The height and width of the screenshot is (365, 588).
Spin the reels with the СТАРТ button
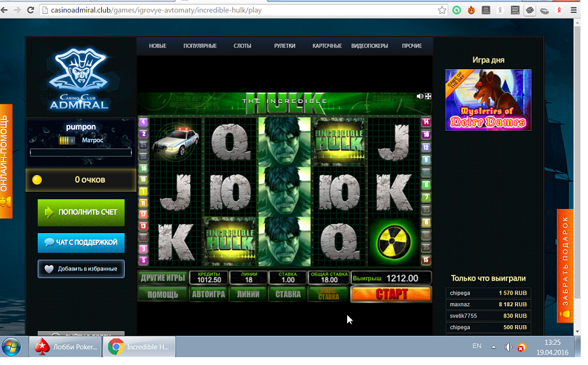(391, 294)
